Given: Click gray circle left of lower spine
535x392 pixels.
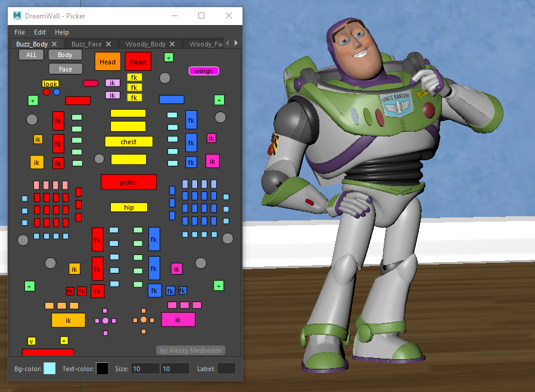Looking at the screenshot, I should 99,158.
